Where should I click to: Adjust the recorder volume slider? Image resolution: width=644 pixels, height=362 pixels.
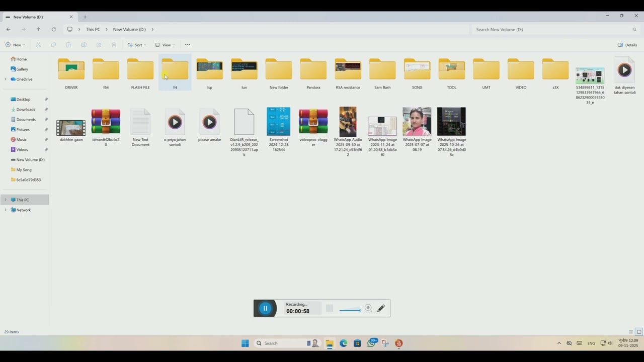click(350, 310)
